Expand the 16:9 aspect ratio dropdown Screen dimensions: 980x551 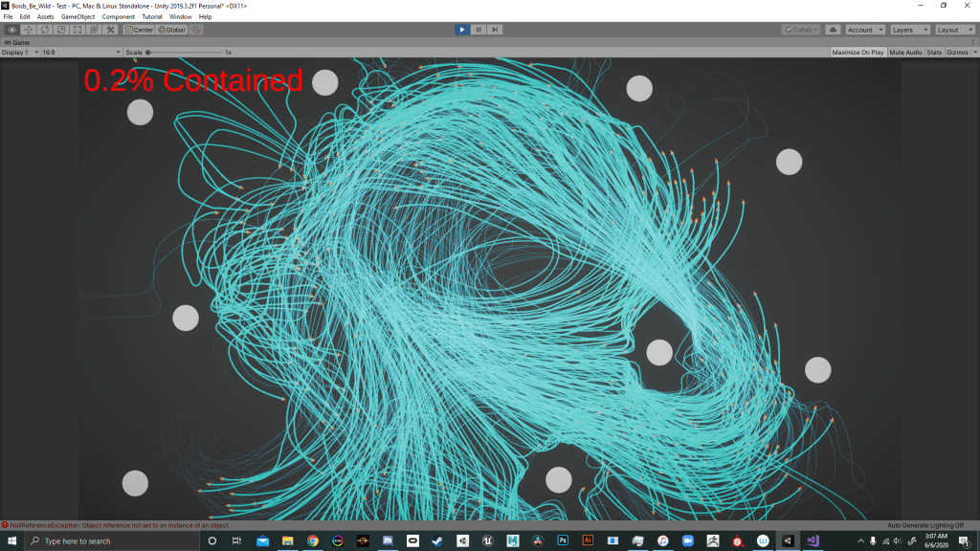coord(81,52)
